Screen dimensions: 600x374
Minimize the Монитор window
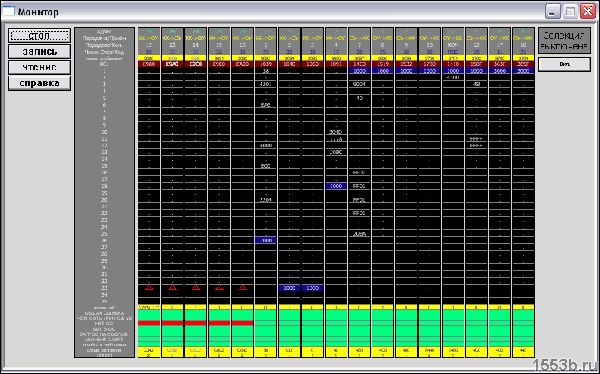click(552, 11)
